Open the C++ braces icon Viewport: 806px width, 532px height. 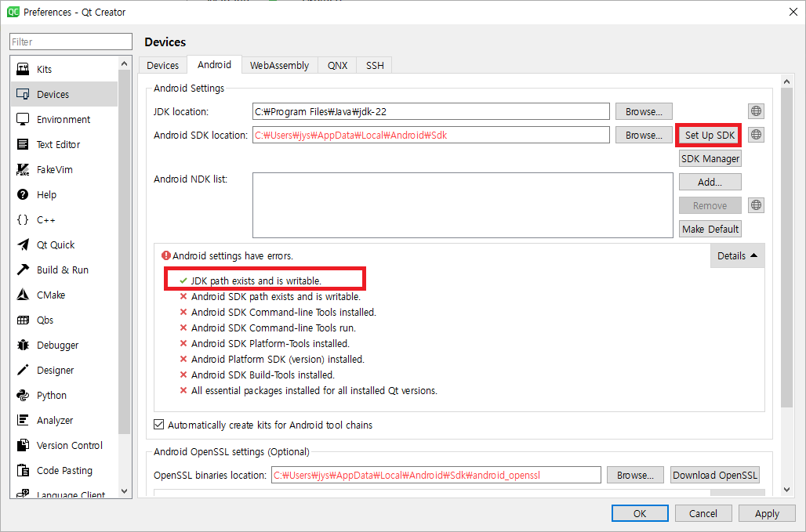[23, 220]
